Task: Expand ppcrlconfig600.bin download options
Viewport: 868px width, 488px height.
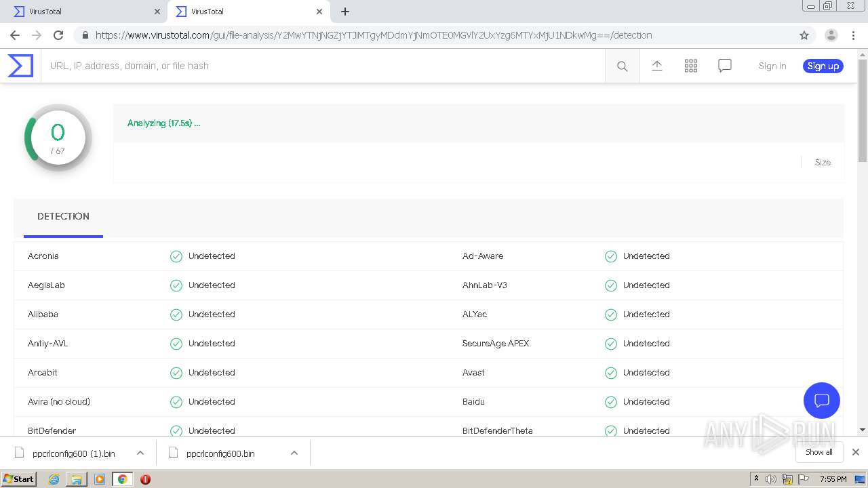Action: point(294,453)
